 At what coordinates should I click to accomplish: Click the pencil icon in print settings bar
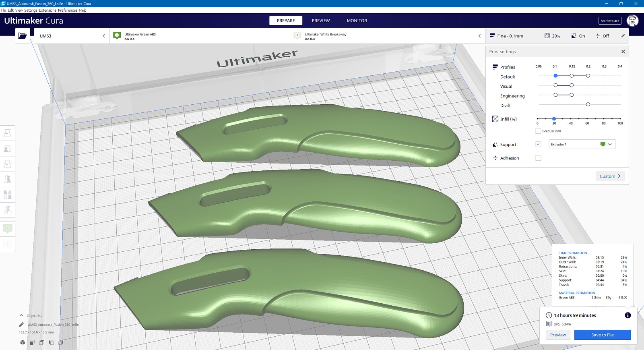[x=623, y=36]
